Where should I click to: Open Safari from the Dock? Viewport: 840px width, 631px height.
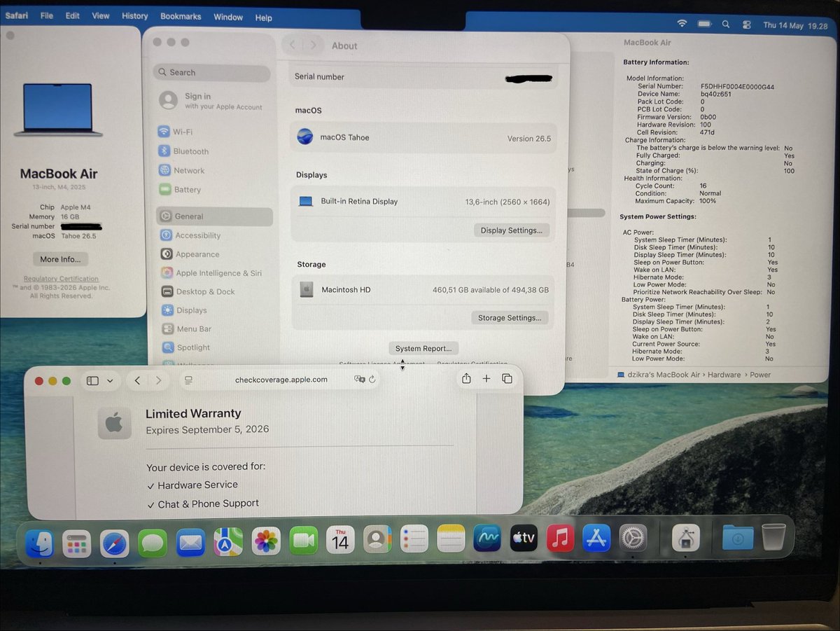pos(115,543)
